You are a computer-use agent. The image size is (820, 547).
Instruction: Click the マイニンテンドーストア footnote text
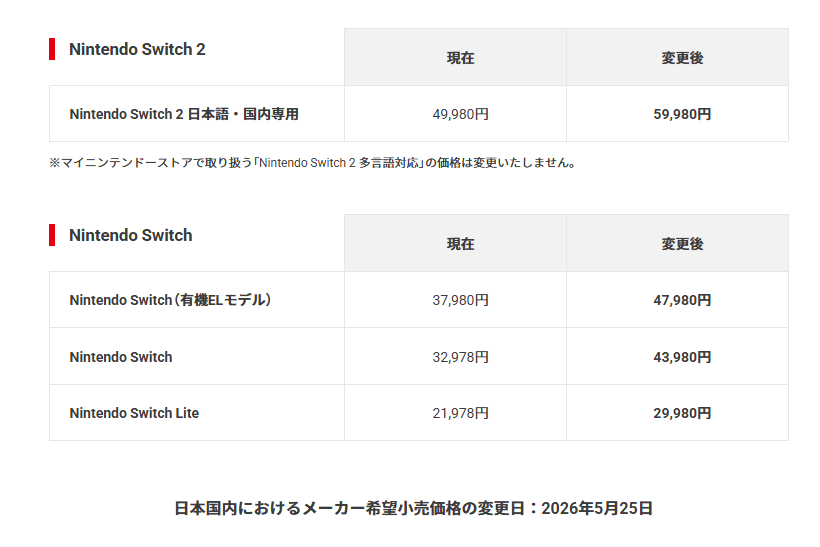(313, 163)
